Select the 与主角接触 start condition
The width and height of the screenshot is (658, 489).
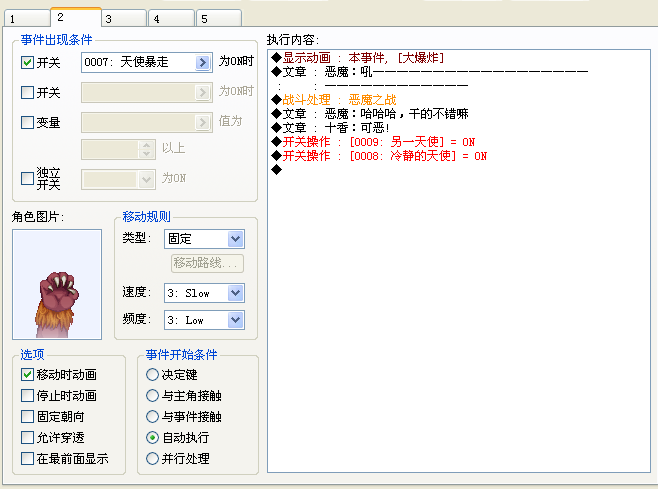[x=152, y=395]
